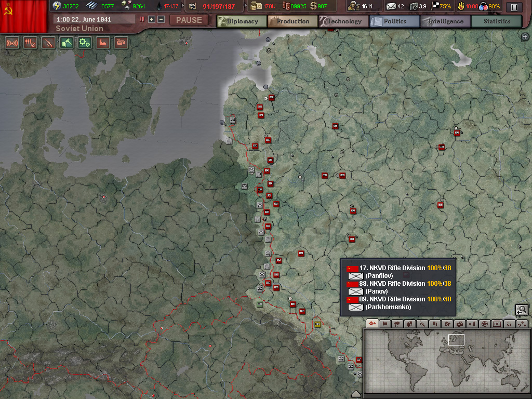Select the infrastructure rails map mode
532x399 pixels.
pos(472,324)
